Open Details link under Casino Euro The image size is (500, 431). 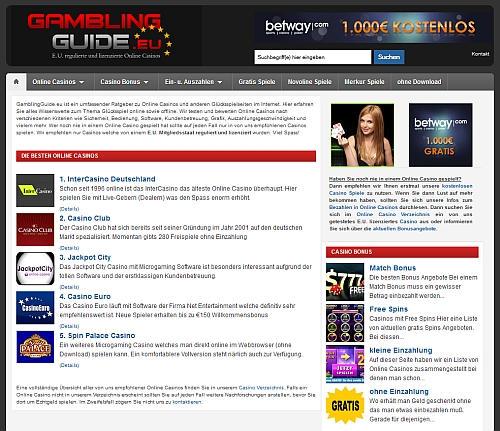pyautogui.click(x=69, y=326)
